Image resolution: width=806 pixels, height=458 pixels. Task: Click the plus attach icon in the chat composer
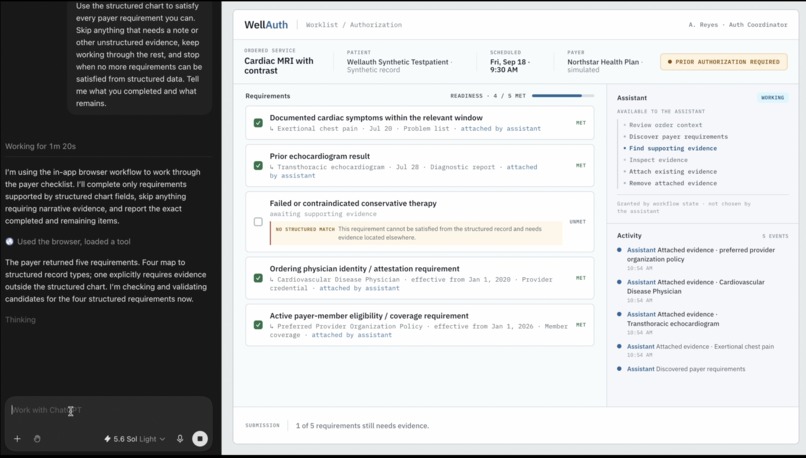pyautogui.click(x=17, y=438)
